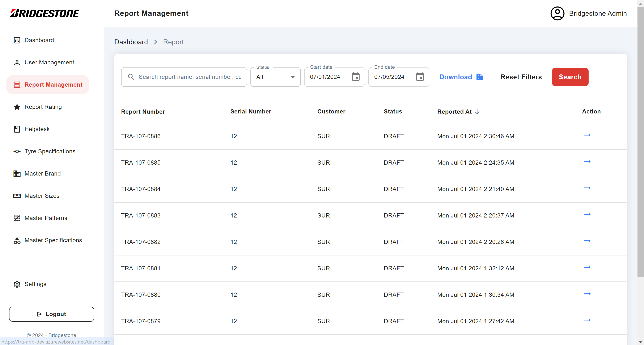Click the Bridgestone Admin profile avatar
The height and width of the screenshot is (345, 644).
pos(557,13)
